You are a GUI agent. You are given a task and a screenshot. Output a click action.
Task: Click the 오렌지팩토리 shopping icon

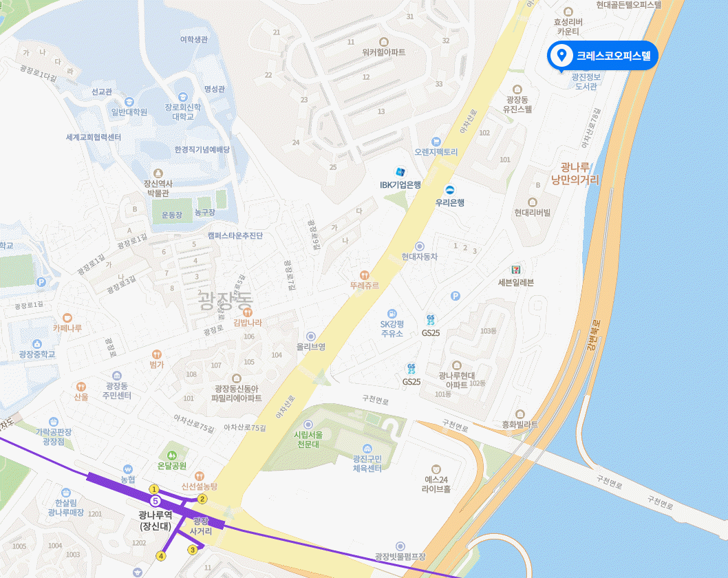[436, 141]
